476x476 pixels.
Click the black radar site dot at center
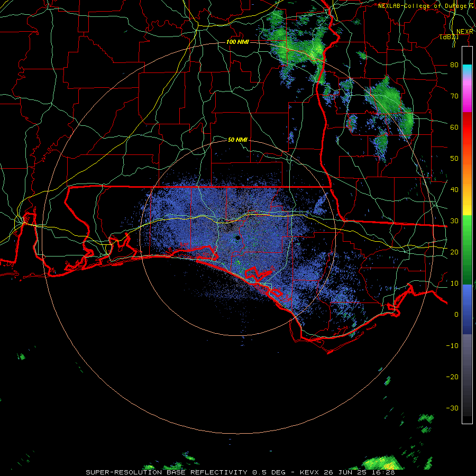click(237, 237)
